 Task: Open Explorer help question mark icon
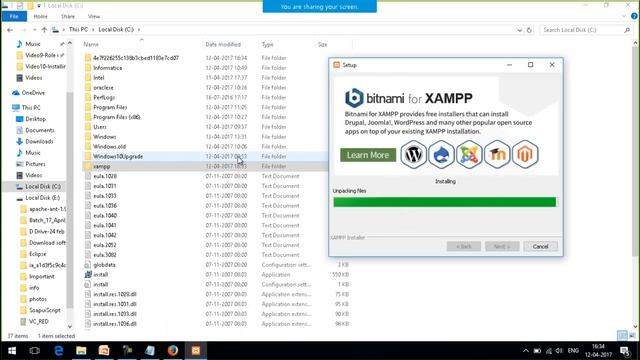[634, 16]
